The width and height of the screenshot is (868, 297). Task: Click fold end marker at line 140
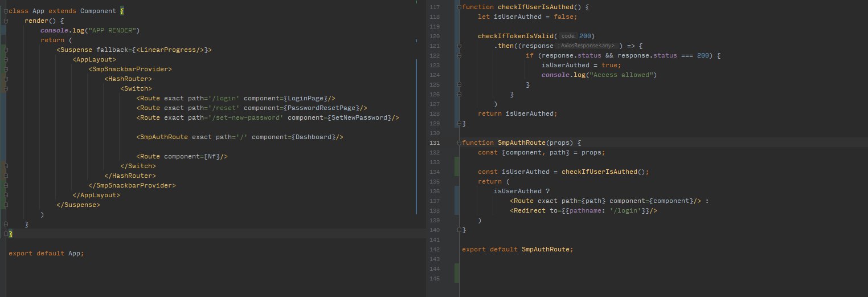click(460, 230)
